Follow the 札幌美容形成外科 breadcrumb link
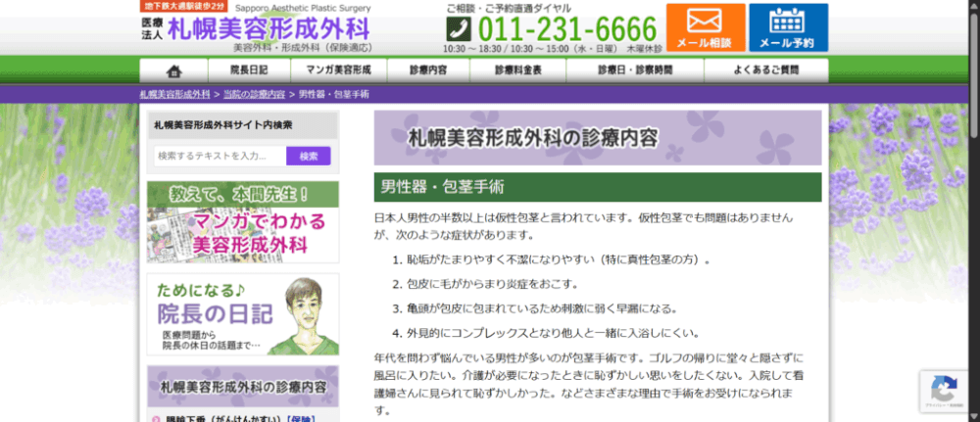 pos(174,94)
